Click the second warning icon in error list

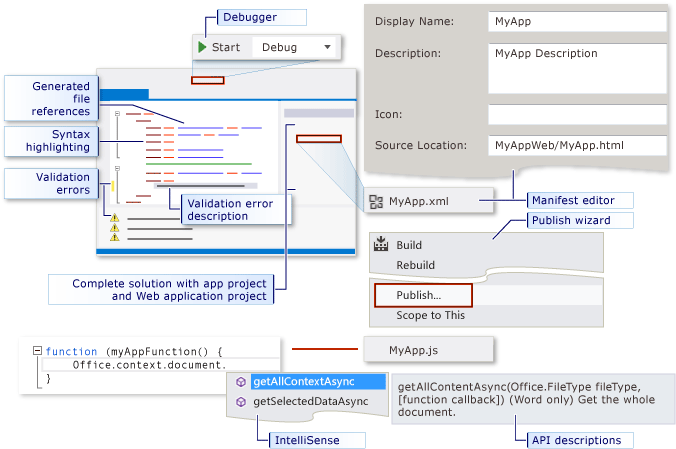coord(114,228)
